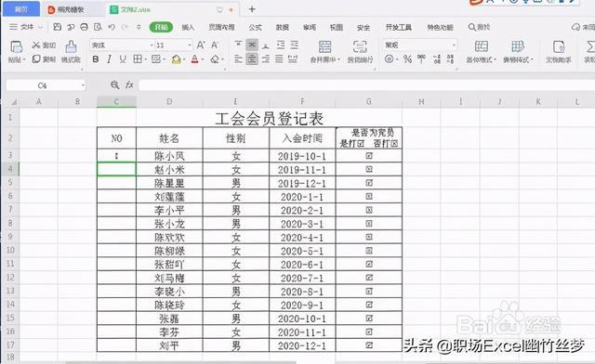595x364 pixels.
Task: Open the font name dropdown
Action: tap(152, 45)
